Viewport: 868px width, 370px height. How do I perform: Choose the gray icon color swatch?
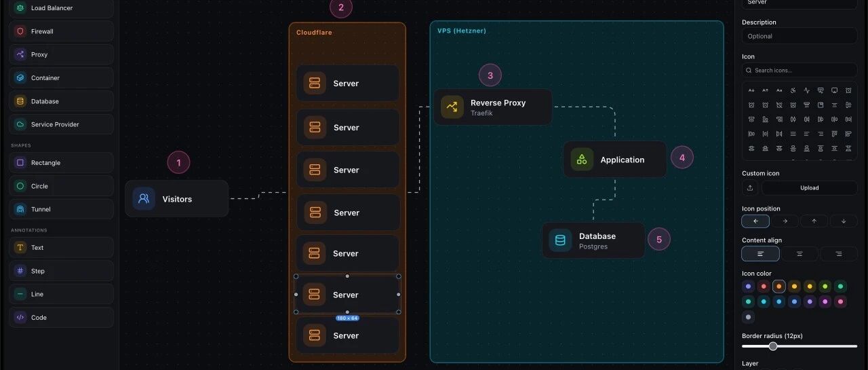click(x=748, y=317)
